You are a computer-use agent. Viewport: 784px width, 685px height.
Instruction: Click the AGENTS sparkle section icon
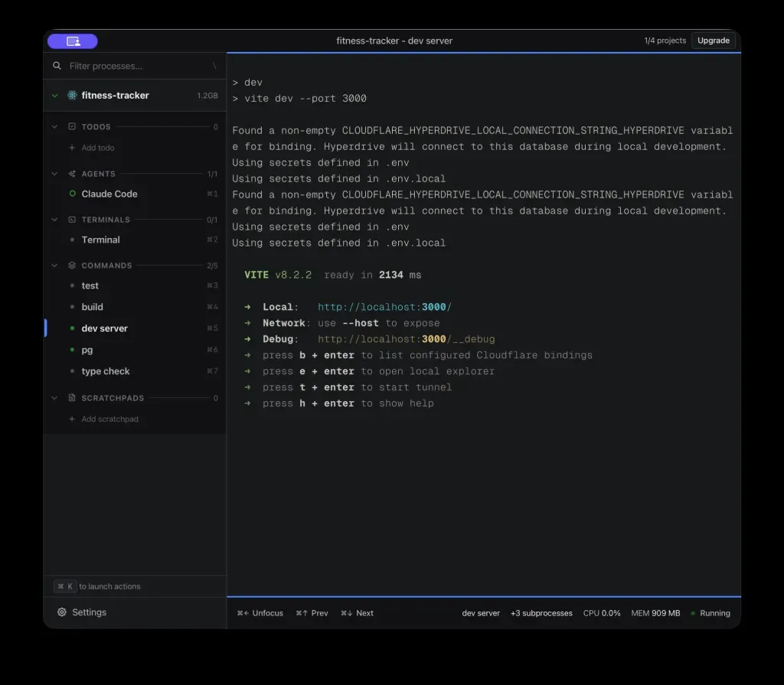(x=72, y=174)
